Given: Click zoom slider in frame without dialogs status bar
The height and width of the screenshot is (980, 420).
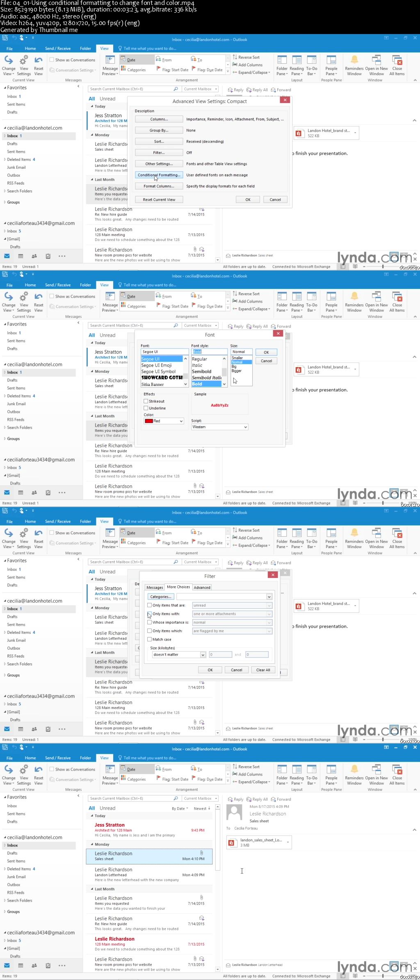Looking at the screenshot, I should click(383, 976).
